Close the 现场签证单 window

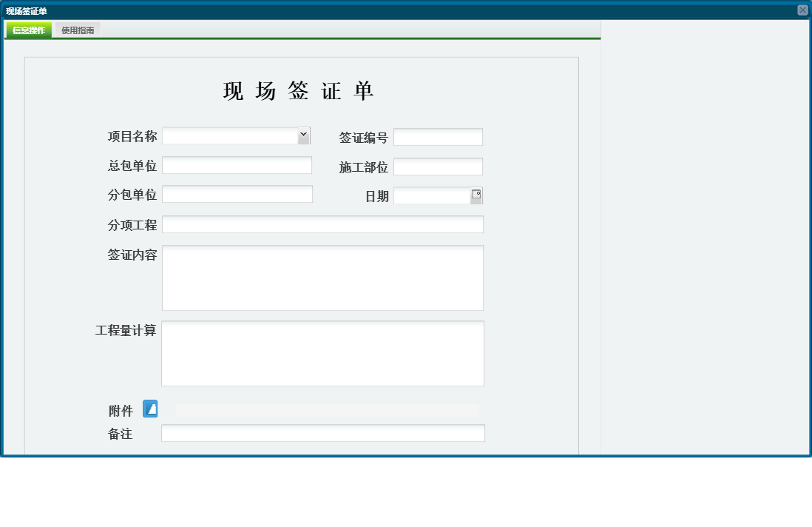click(x=802, y=10)
